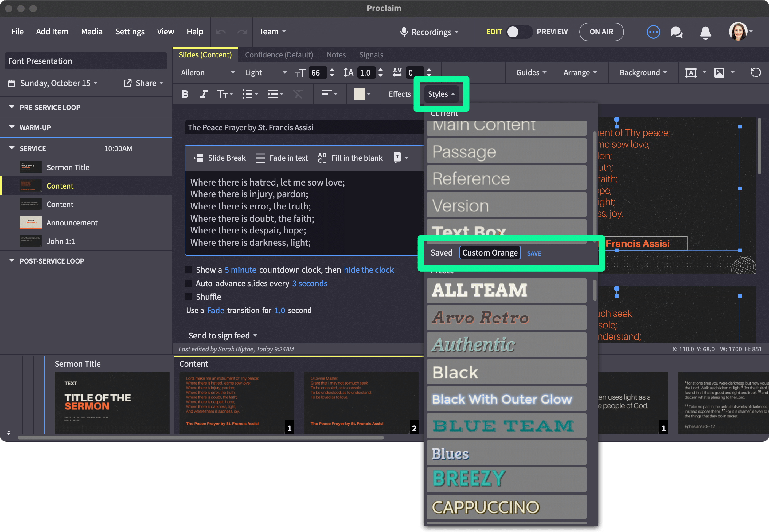The width and height of the screenshot is (769, 532).
Task: Switch to the Notes tab
Action: pyautogui.click(x=336, y=55)
